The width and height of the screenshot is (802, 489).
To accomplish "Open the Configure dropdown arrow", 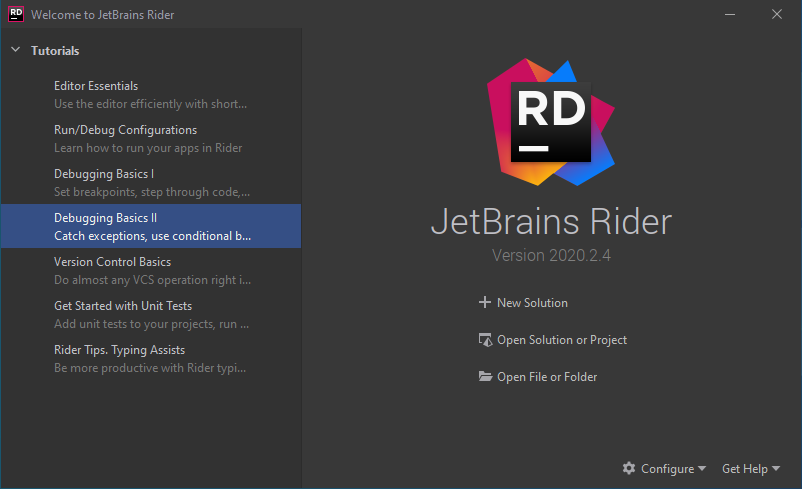I will pos(702,468).
